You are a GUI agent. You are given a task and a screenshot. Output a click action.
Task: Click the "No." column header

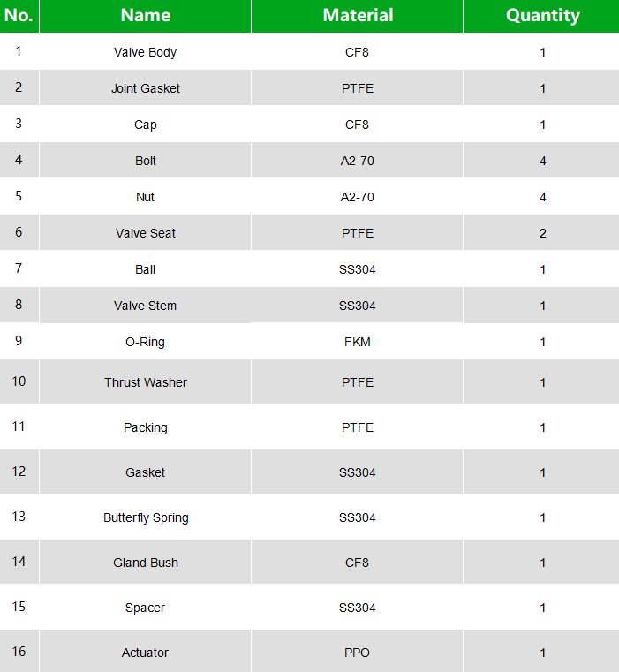(x=19, y=15)
